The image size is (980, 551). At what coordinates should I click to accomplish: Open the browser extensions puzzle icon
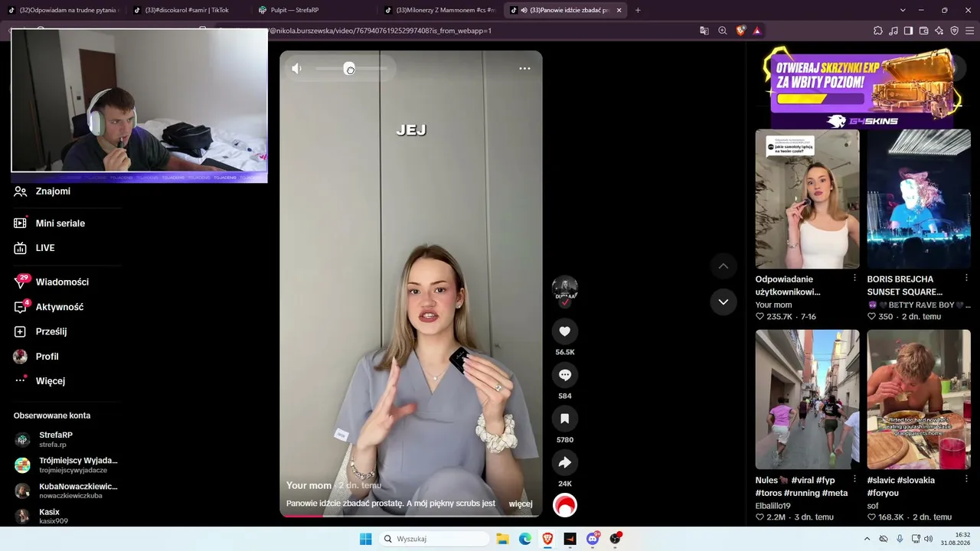[877, 31]
